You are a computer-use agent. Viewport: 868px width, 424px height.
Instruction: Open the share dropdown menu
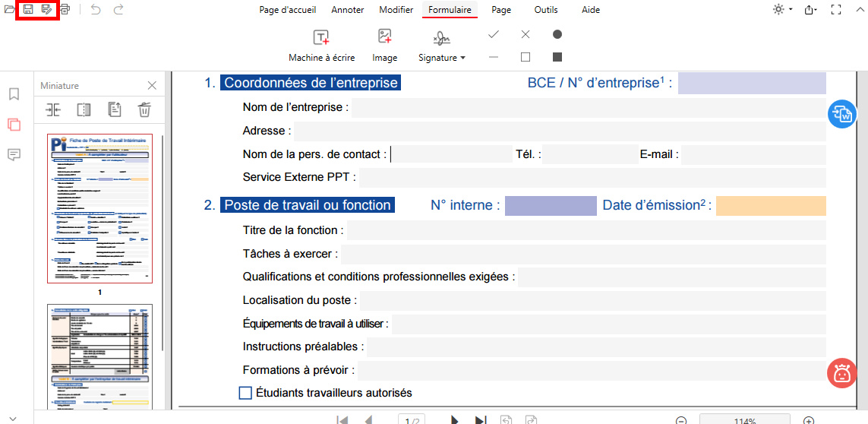[x=812, y=9]
